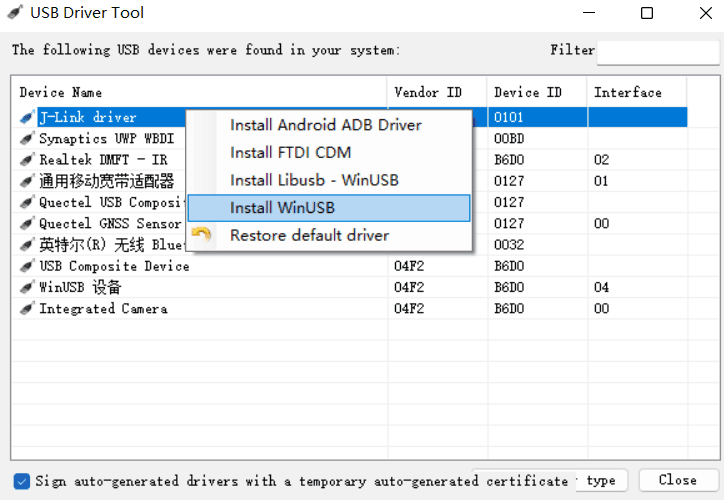Click the USB icon beside Quectel GNSS Sensor
Image resolution: width=724 pixels, height=500 pixels.
27,224
